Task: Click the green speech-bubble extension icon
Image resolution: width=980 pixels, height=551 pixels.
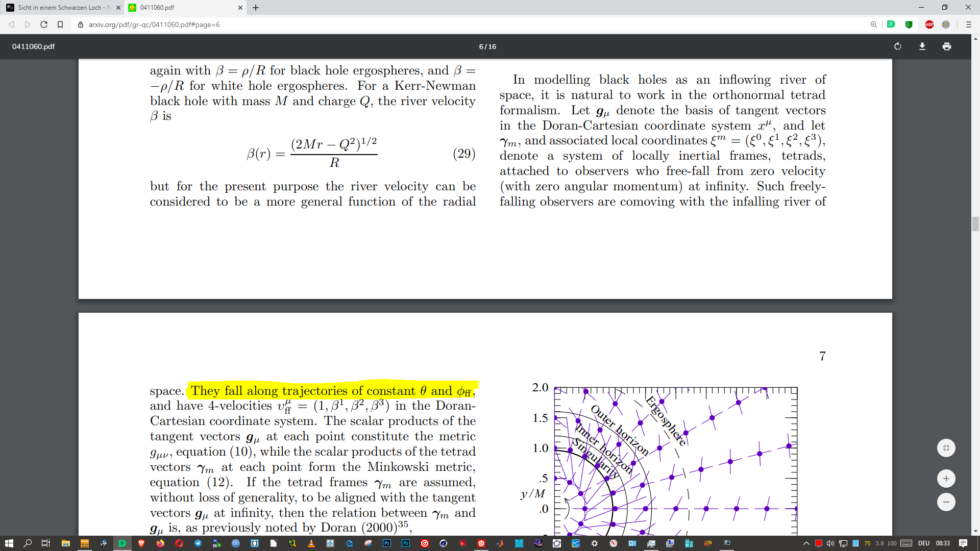Action: coord(891,24)
